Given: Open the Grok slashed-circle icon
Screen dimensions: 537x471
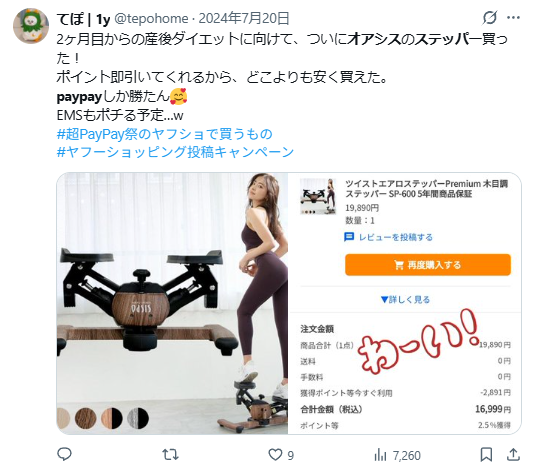Looking at the screenshot, I should (x=490, y=17).
